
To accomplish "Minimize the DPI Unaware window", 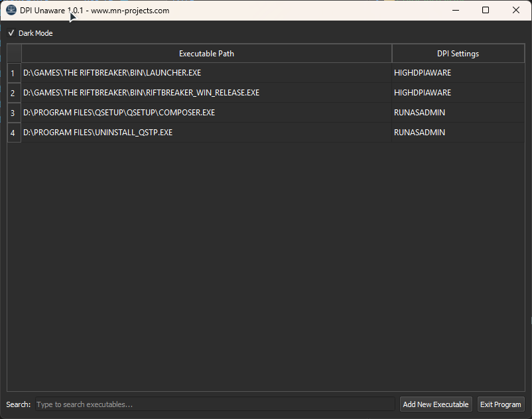I will pyautogui.click(x=456, y=10).
